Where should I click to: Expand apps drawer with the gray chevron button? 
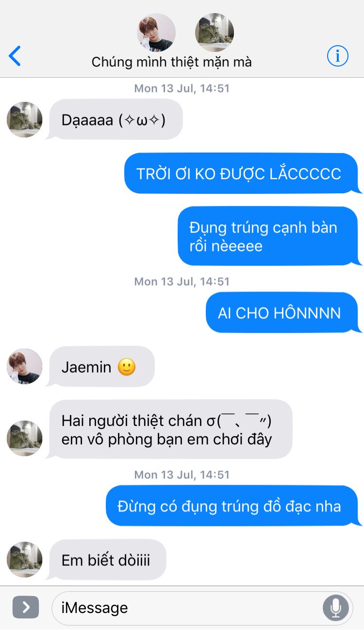coord(26,607)
